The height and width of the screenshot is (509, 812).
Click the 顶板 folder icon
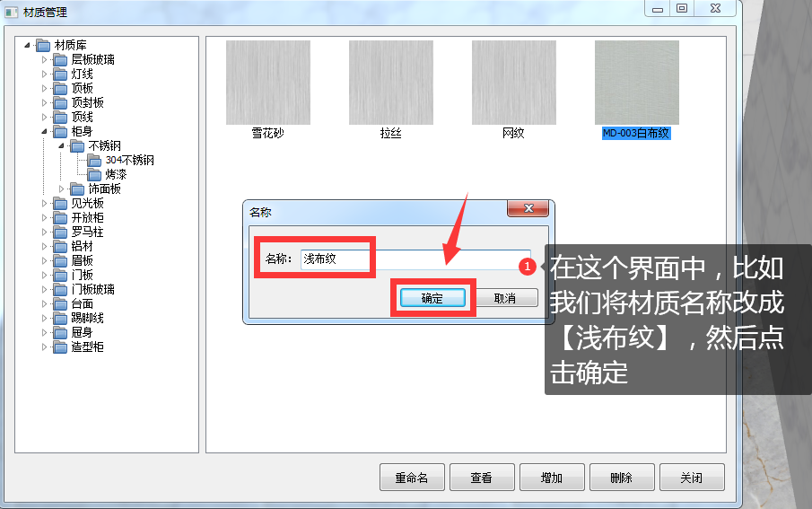click(x=60, y=89)
